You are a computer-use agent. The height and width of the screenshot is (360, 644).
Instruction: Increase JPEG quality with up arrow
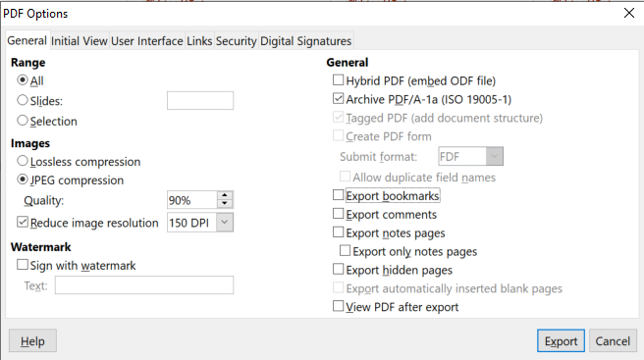pos(224,195)
